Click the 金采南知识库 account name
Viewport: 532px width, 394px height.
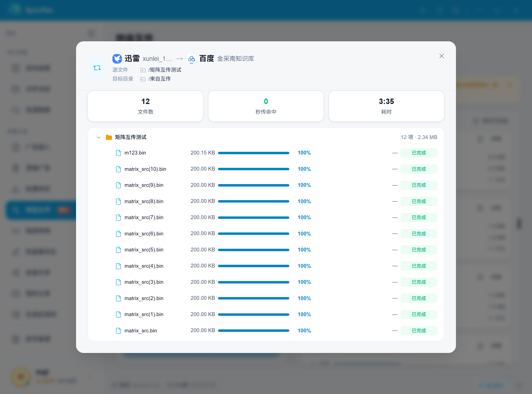(236, 59)
